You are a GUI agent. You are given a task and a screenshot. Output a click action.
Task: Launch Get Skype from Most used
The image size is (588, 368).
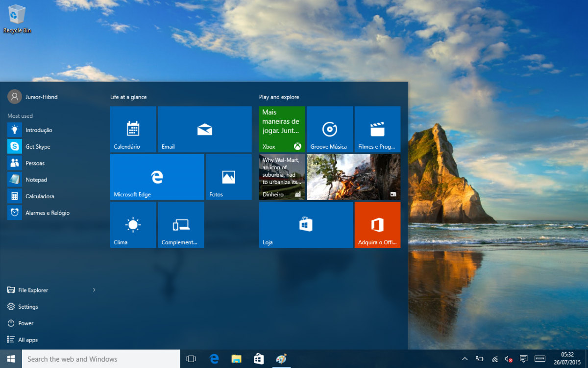pos(53,147)
